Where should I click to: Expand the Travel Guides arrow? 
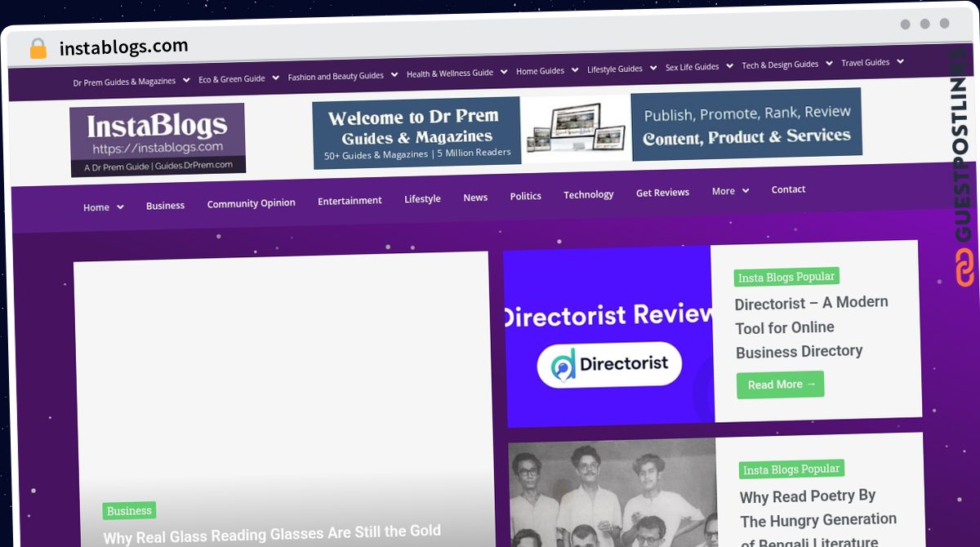coord(899,61)
